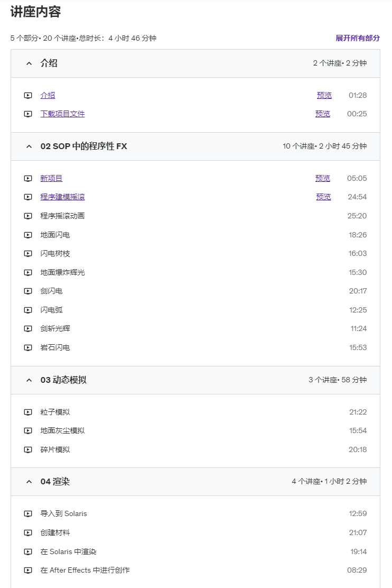Click the 岩石闪电 lecture title
Viewport: 392px width, 588px height.
[x=55, y=347]
